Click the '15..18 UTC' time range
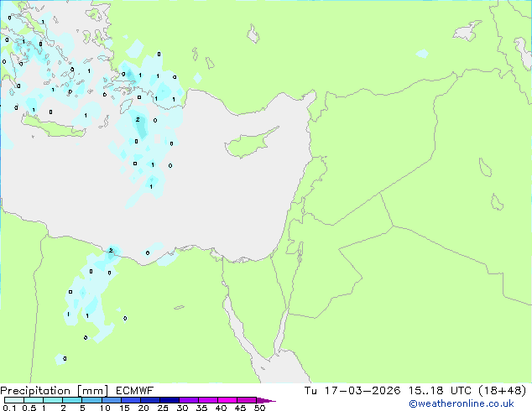 coord(440,391)
